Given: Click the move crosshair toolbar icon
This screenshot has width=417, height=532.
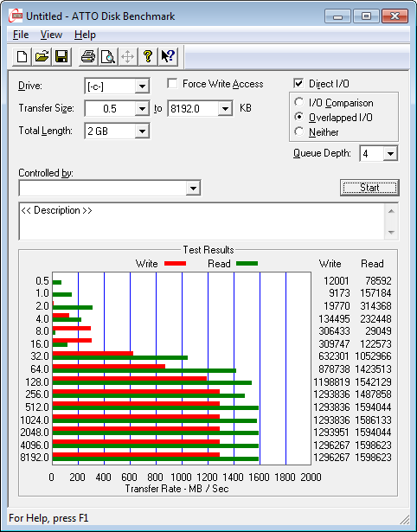Looking at the screenshot, I should click(127, 56).
